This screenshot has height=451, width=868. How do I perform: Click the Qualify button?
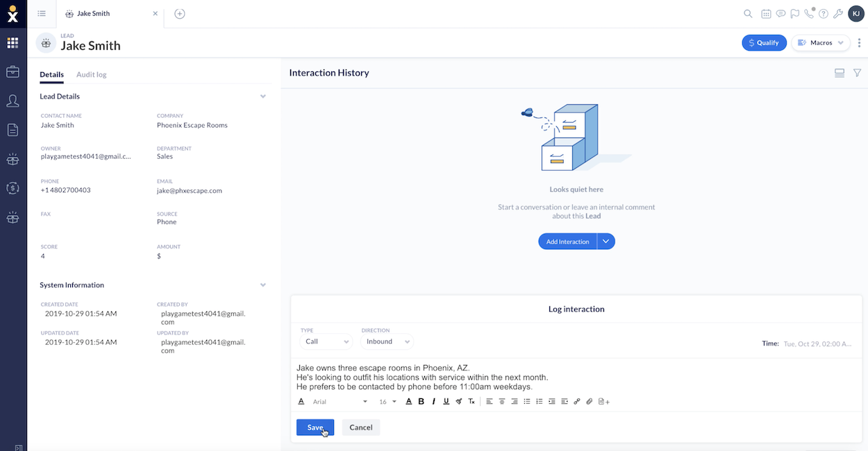pyautogui.click(x=764, y=42)
